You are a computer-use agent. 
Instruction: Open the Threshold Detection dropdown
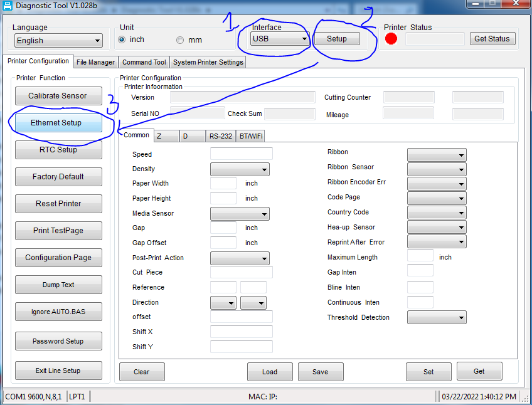(x=437, y=318)
